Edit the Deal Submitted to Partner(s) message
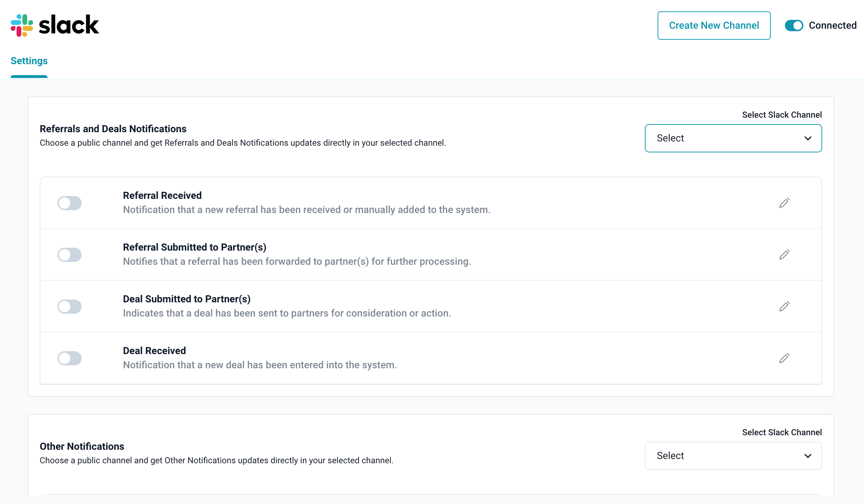This screenshot has height=504, width=864. click(x=784, y=306)
